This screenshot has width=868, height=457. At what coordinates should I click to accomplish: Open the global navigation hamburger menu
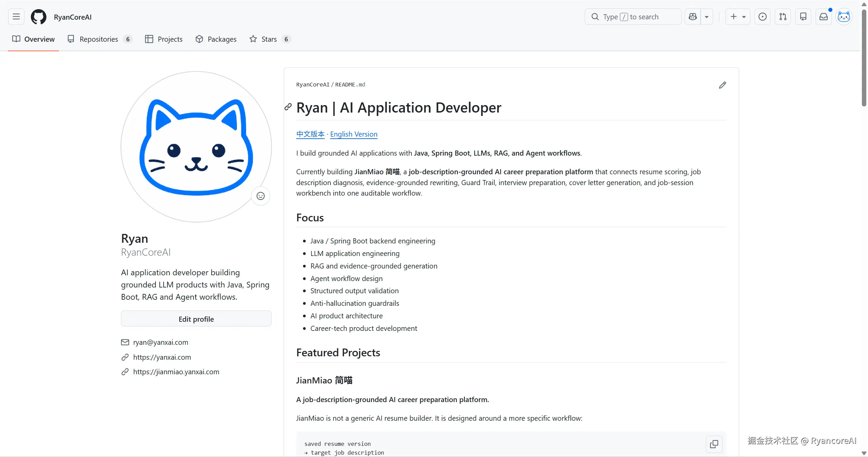[16, 17]
